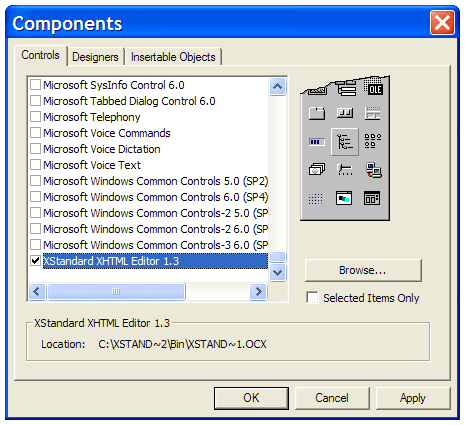The image size is (465, 425).
Task: Switch to the Designers tab
Action: [x=95, y=57]
